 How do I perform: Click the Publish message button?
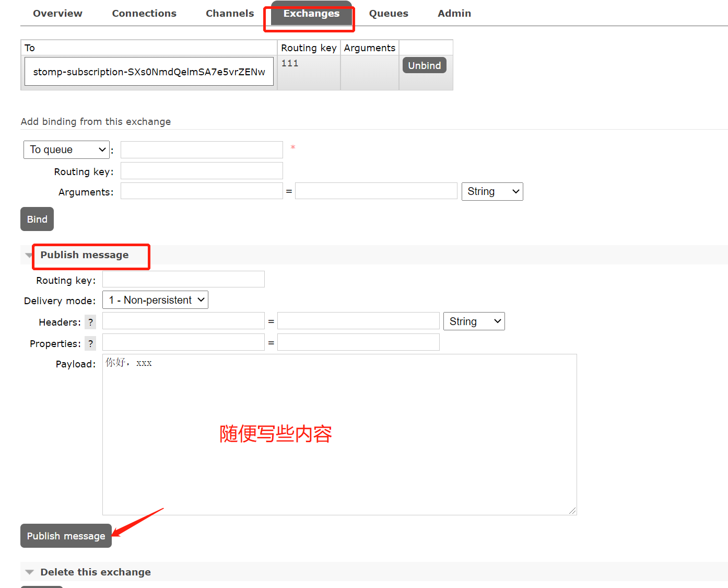click(x=66, y=536)
